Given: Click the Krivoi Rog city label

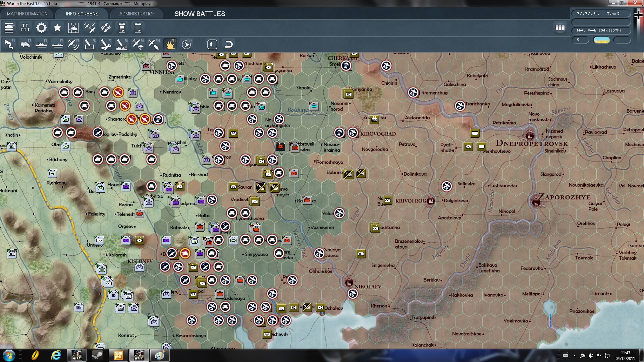Looking at the screenshot, I should [x=411, y=201].
